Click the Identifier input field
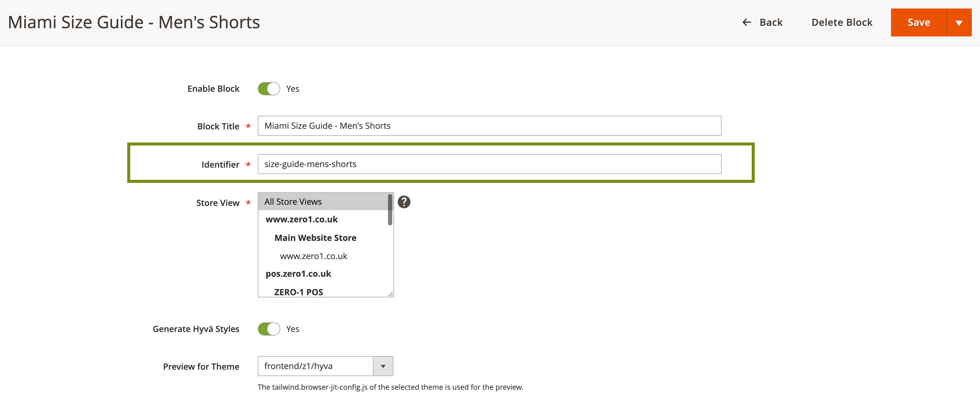The image size is (980, 404). pos(489,164)
